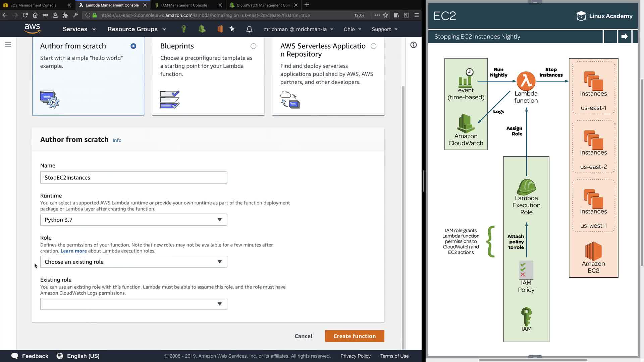Select Author from scratch radio button
The width and height of the screenshot is (644, 362).
(133, 46)
